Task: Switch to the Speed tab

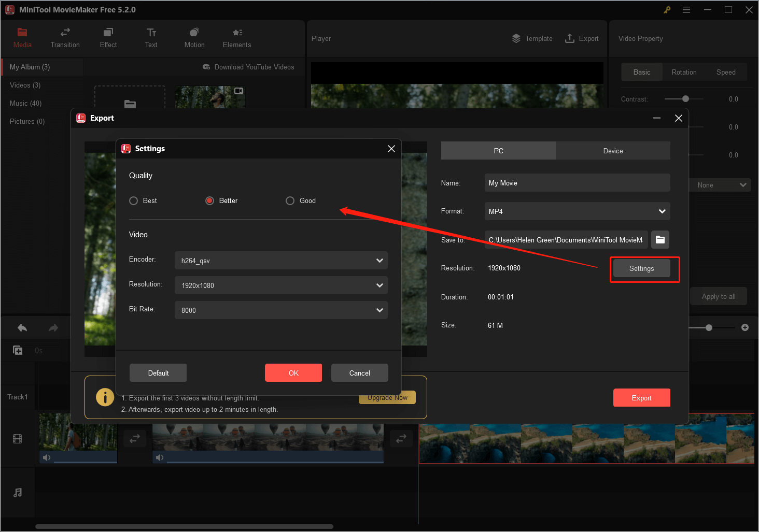Action: click(x=726, y=72)
